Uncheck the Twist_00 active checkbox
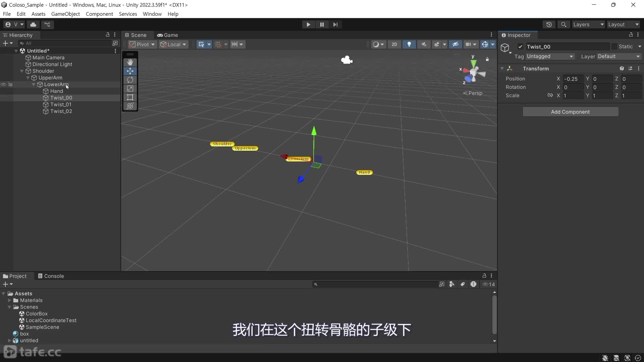This screenshot has height=362, width=644. 520,47
